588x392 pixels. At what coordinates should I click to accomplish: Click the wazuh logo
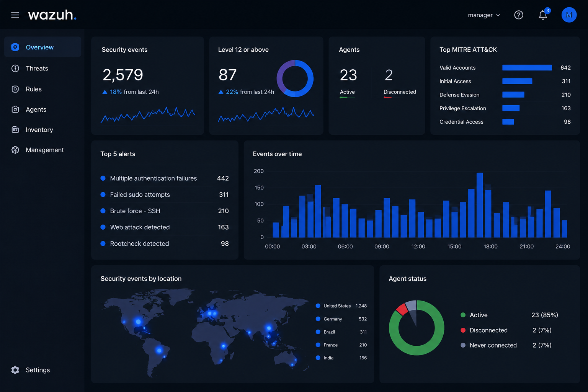click(52, 15)
